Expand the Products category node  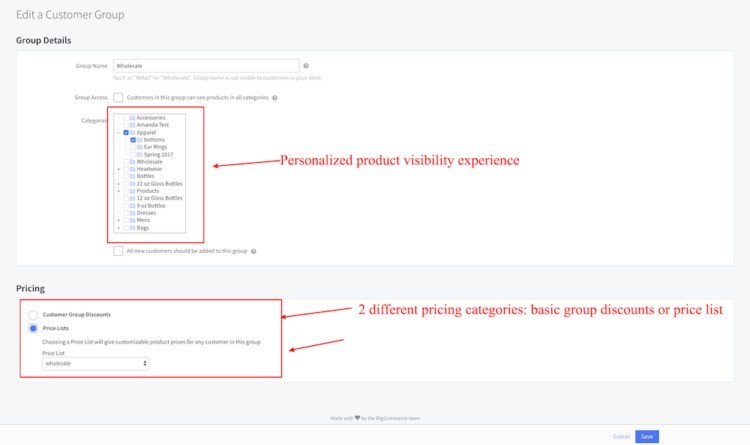[118, 191]
